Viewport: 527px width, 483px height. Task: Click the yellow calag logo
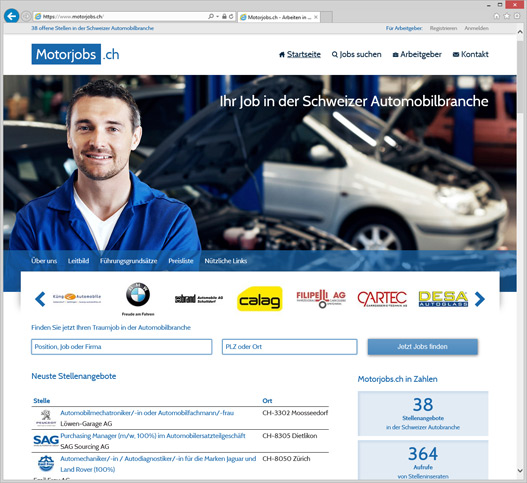pos(259,299)
